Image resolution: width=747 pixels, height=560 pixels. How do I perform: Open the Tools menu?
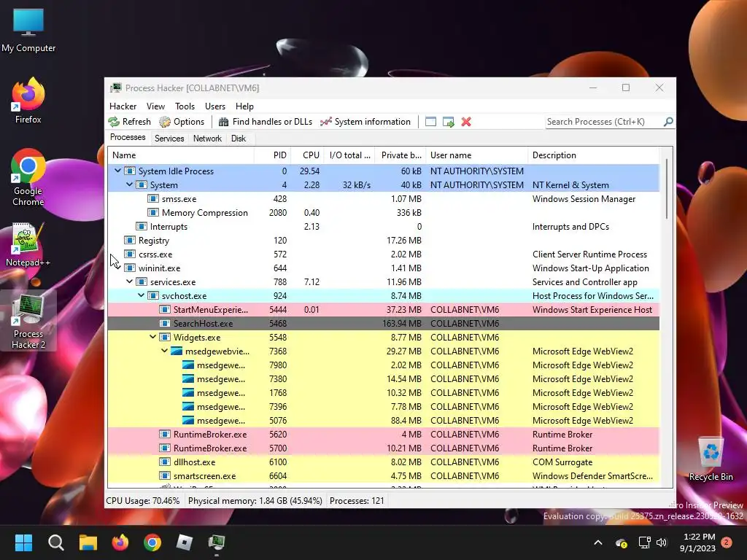tap(185, 106)
